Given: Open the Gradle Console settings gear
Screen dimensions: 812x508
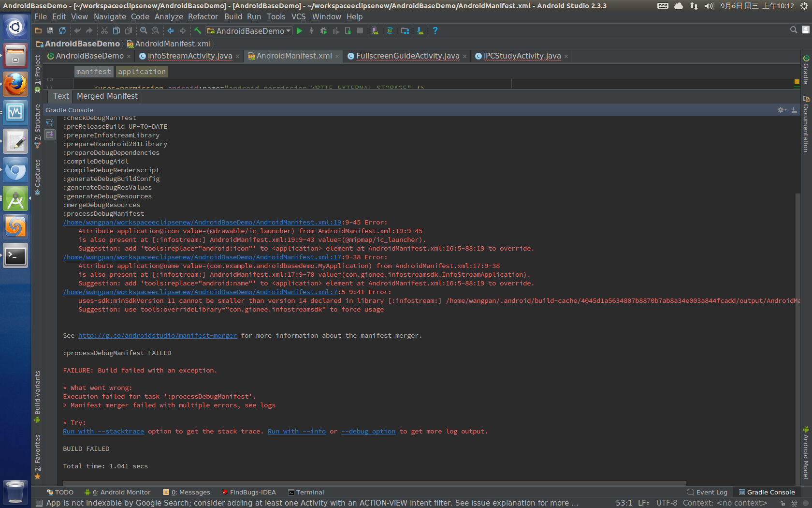Looking at the screenshot, I should pyautogui.click(x=781, y=110).
